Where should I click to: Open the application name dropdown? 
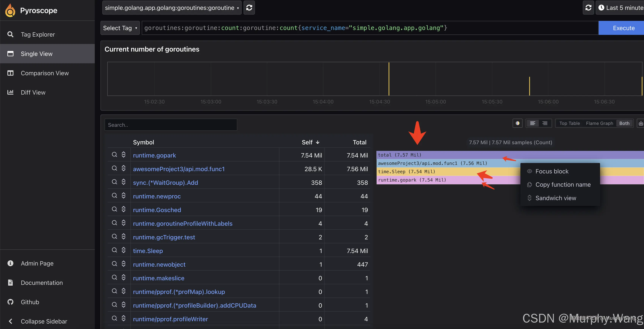172,8
